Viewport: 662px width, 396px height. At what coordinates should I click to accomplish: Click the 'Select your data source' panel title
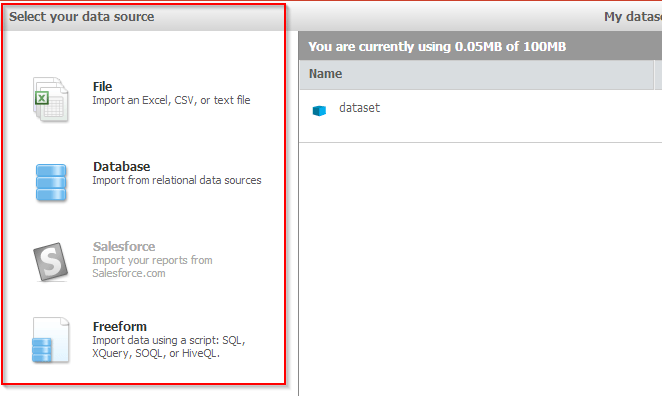(x=81, y=16)
